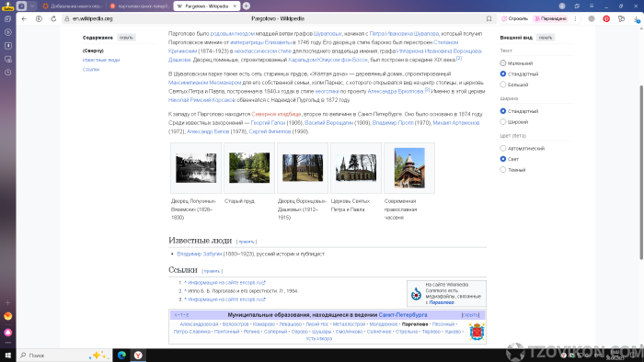Add a new tab with plus button

[x=247, y=6]
